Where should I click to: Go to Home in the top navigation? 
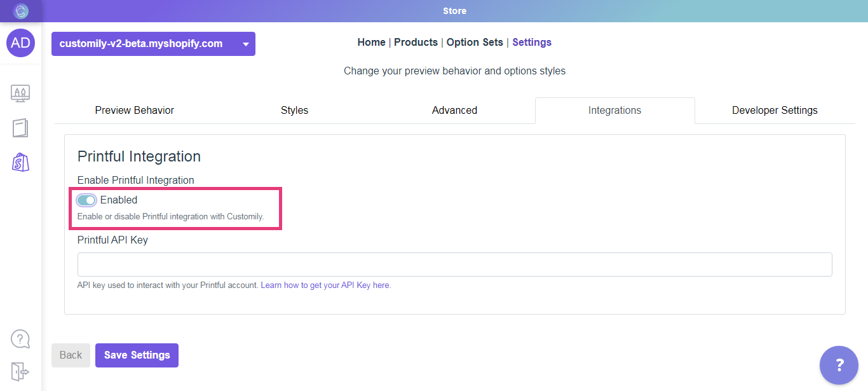click(x=371, y=43)
